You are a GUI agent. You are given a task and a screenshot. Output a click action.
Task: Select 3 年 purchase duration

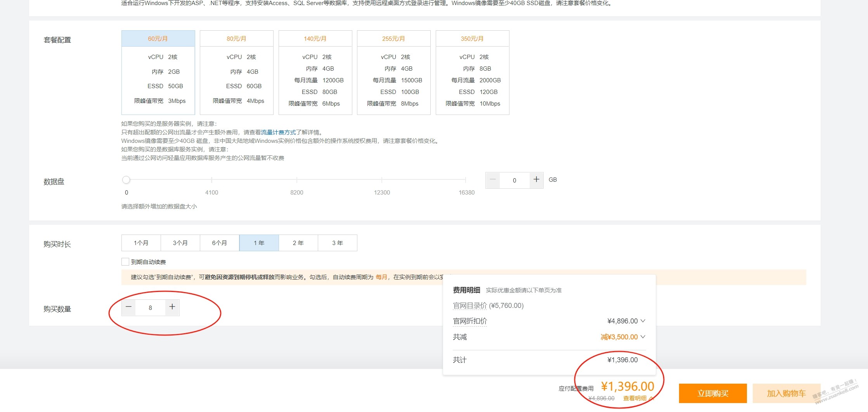[338, 243]
